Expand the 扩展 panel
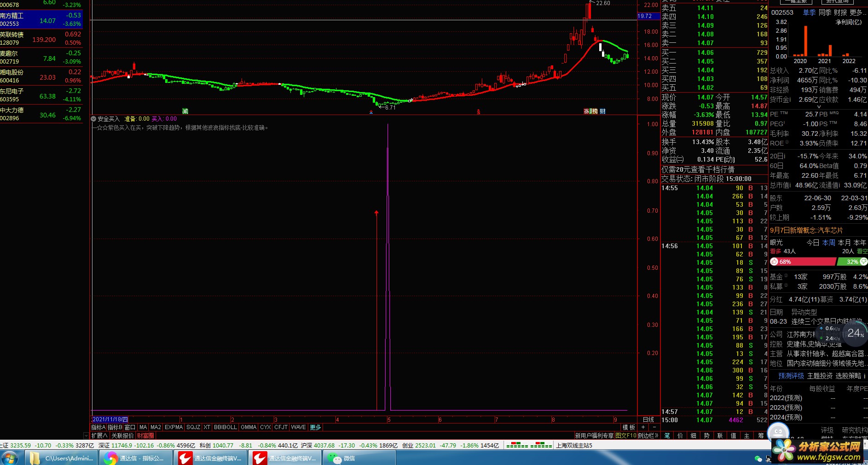Screen dimensions: 868x465 (x=99, y=436)
